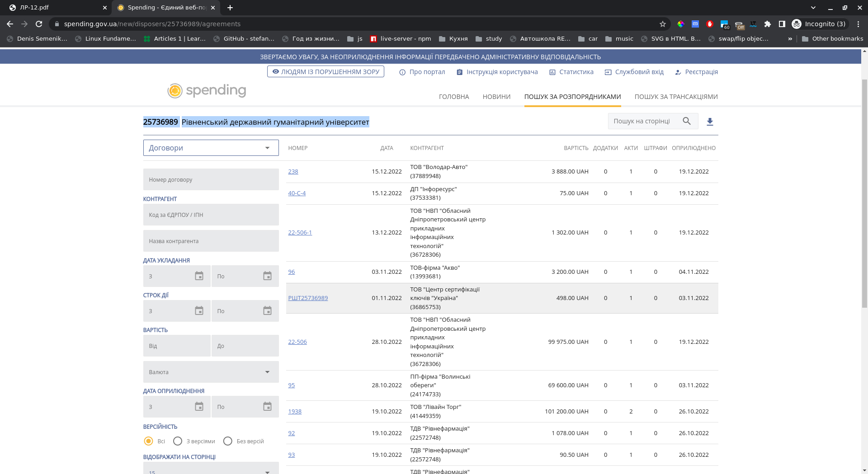Viewport: 868px width, 474px height.
Task: Open calendar for validity term 'По' field
Action: 267,311
